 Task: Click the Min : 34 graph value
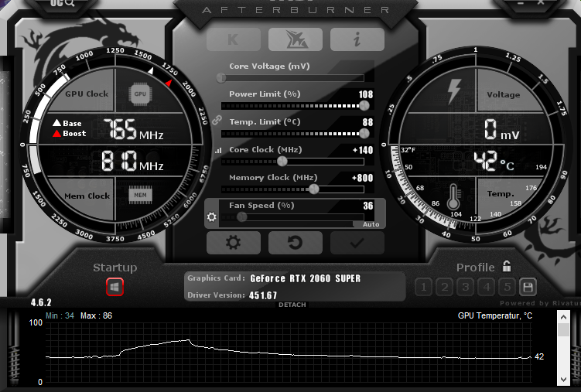pyautogui.click(x=60, y=315)
